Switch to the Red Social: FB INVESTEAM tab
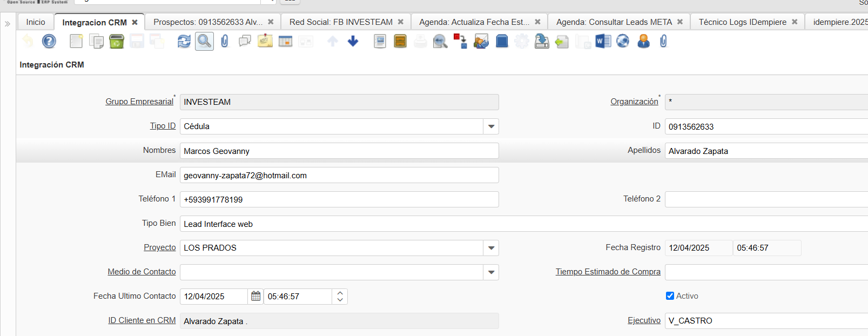 click(x=340, y=22)
